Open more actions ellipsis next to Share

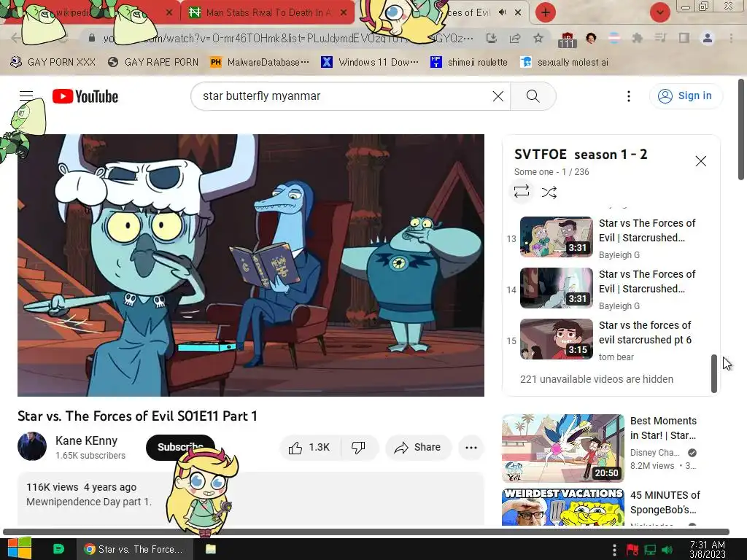(471, 447)
